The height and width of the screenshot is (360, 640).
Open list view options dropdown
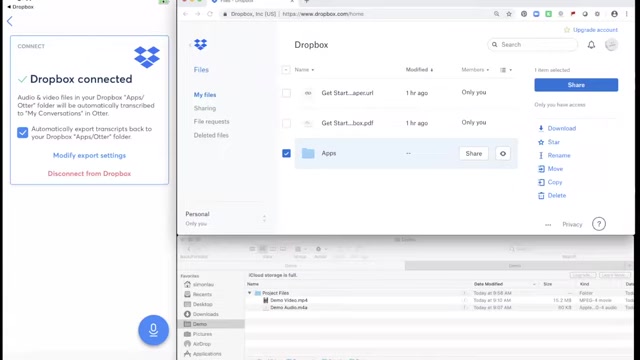pos(506,70)
